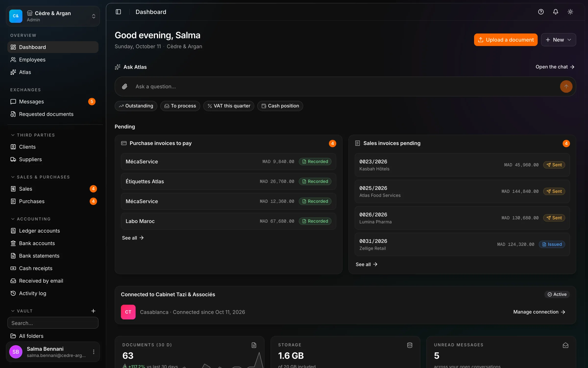Open Bank statements in sidebar

click(53, 256)
